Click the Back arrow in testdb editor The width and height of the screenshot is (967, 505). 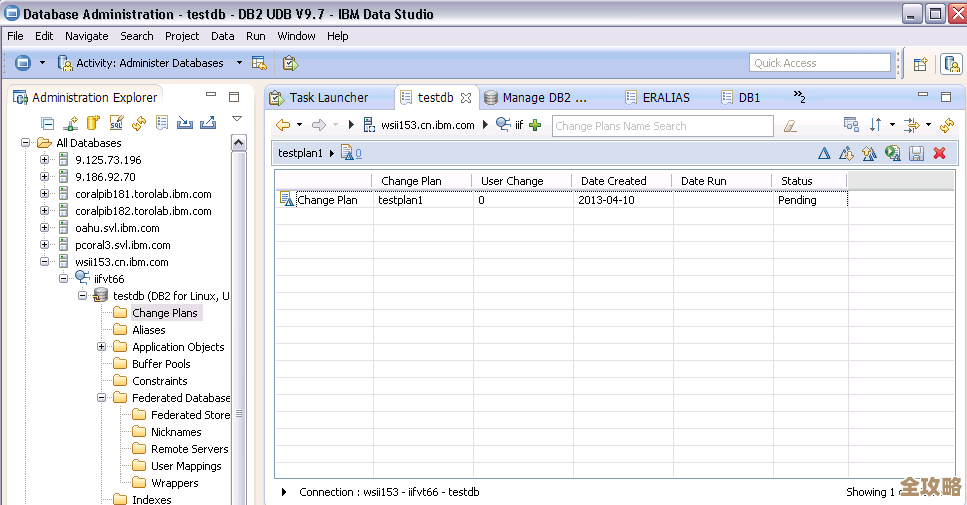tap(283, 125)
